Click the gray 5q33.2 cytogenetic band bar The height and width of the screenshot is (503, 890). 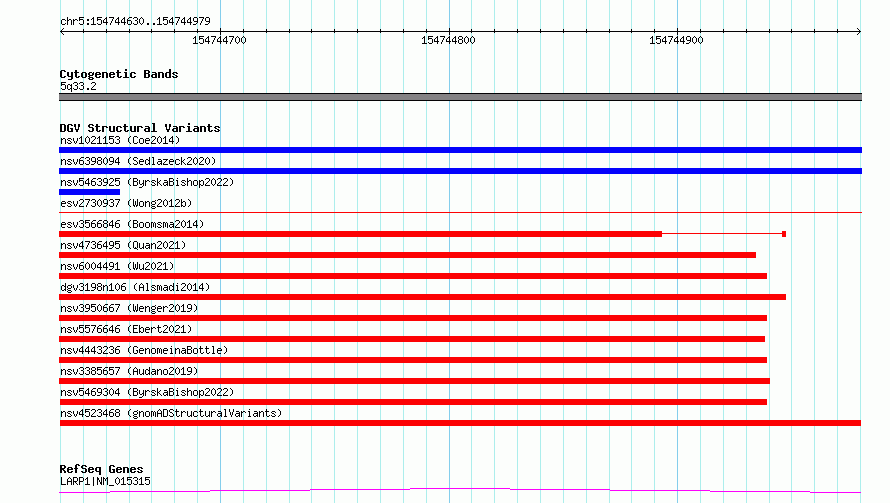[460, 97]
